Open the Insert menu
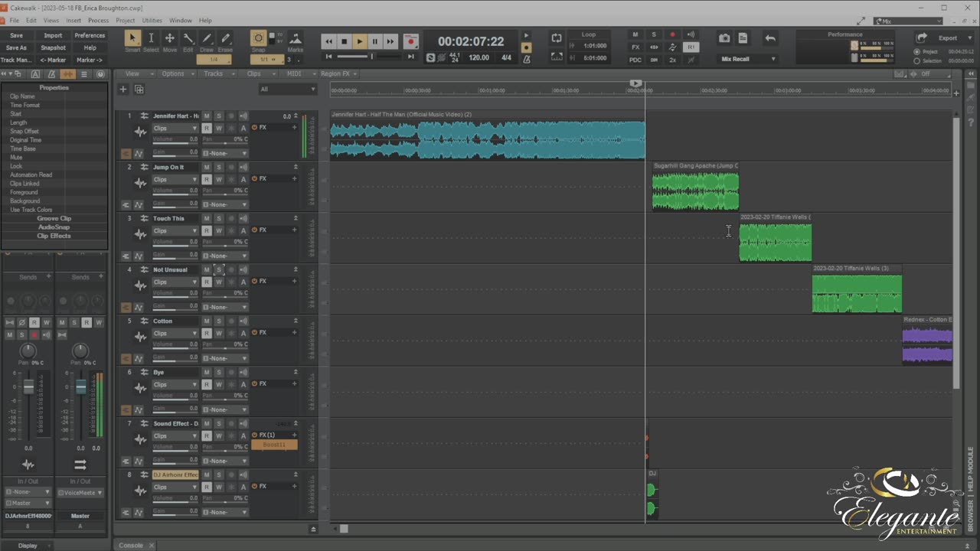The width and height of the screenshot is (980, 551). [73, 21]
